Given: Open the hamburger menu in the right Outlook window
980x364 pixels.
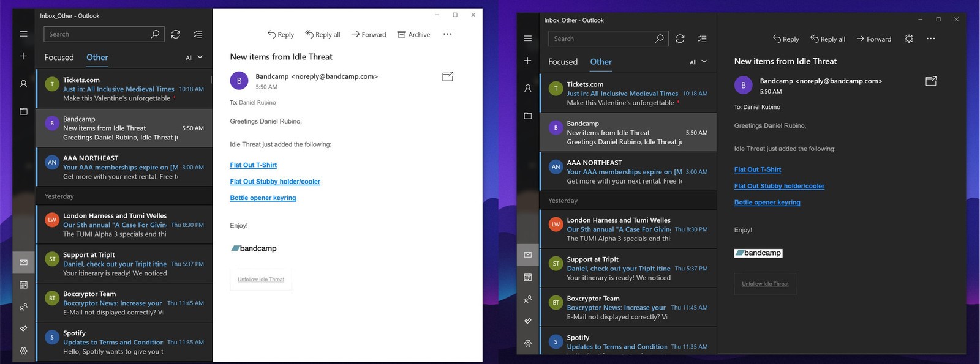Looking at the screenshot, I should click(527, 39).
